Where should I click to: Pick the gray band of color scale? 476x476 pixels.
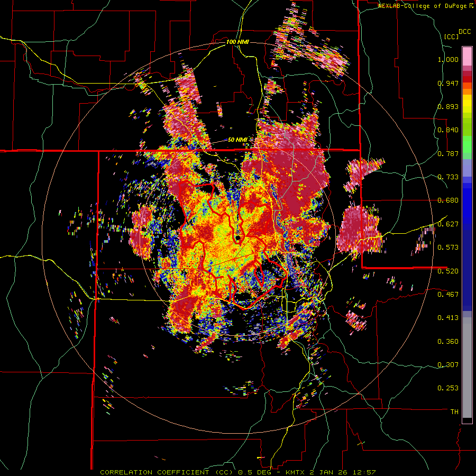[x=467, y=368]
